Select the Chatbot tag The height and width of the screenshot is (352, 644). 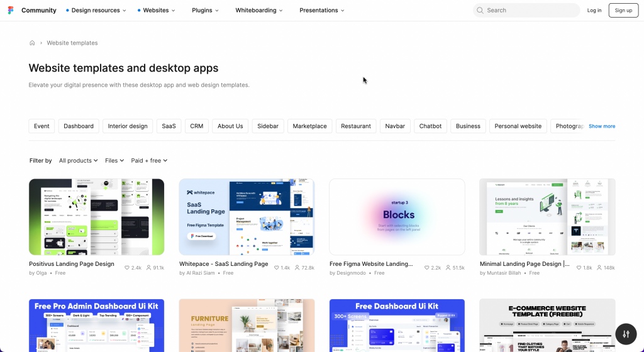[430, 126]
